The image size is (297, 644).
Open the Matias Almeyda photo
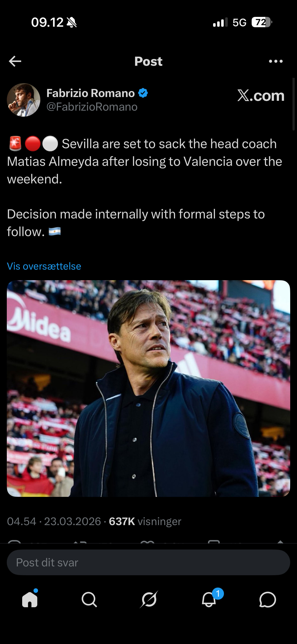tap(148, 388)
